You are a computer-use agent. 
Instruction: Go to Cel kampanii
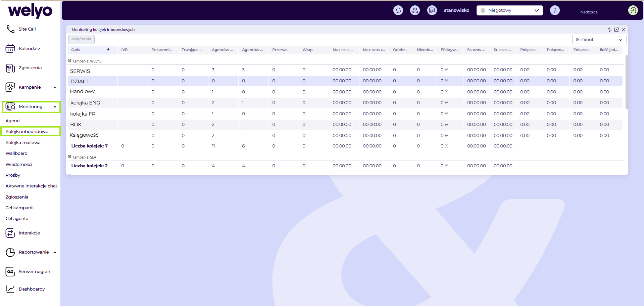(19, 208)
